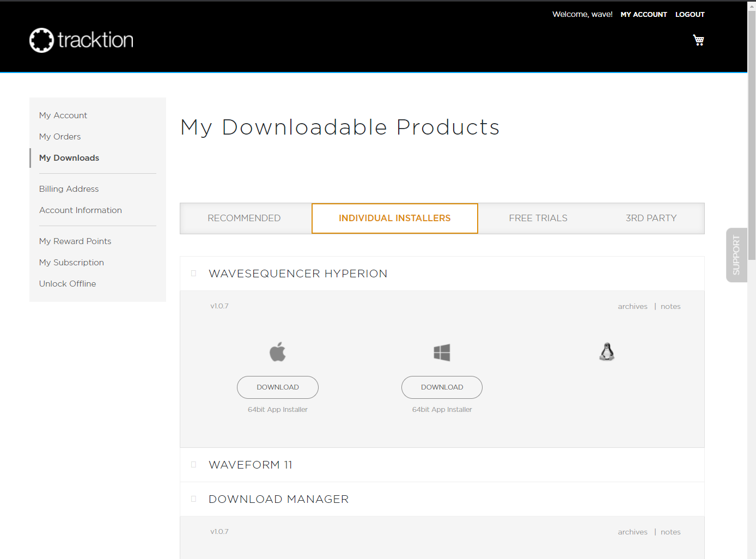Collapse the Wavesequencer Hyperion section
The height and width of the screenshot is (559, 756).
tap(442, 274)
